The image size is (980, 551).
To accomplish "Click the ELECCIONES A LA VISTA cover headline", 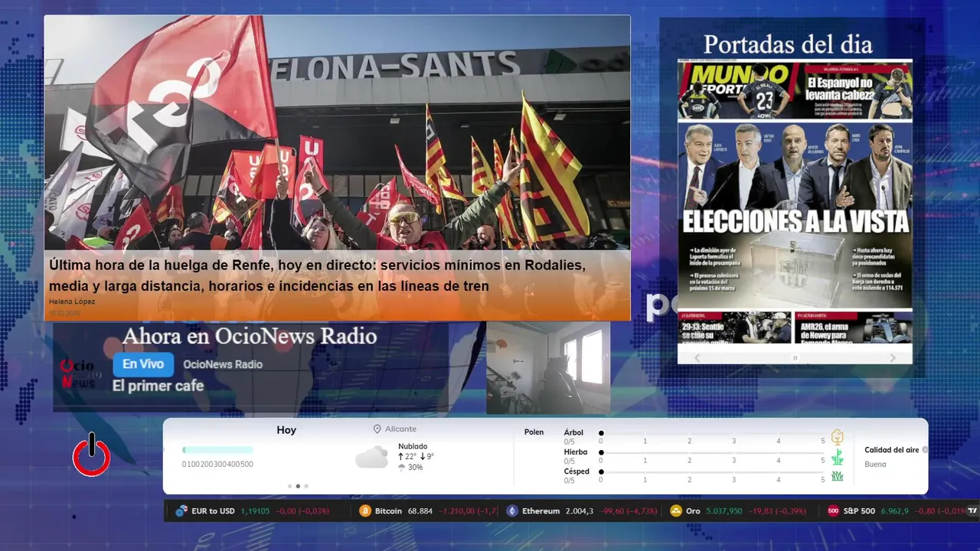I will pyautogui.click(x=795, y=221).
